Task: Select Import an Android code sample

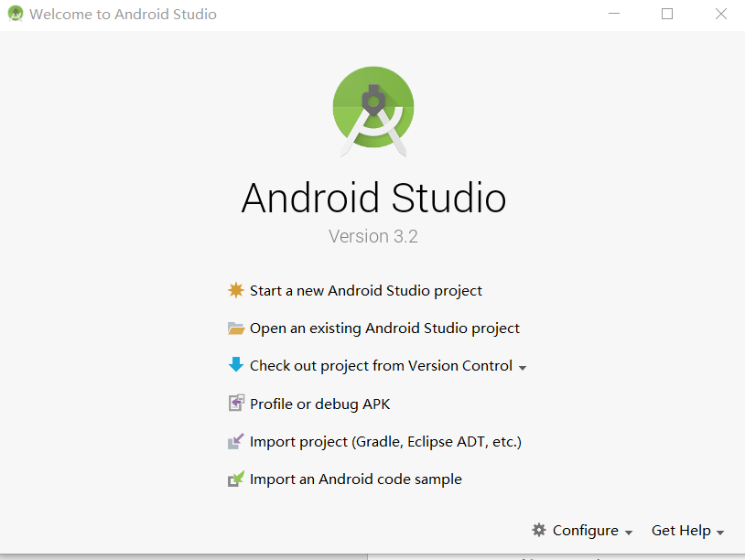Action: pyautogui.click(x=356, y=479)
